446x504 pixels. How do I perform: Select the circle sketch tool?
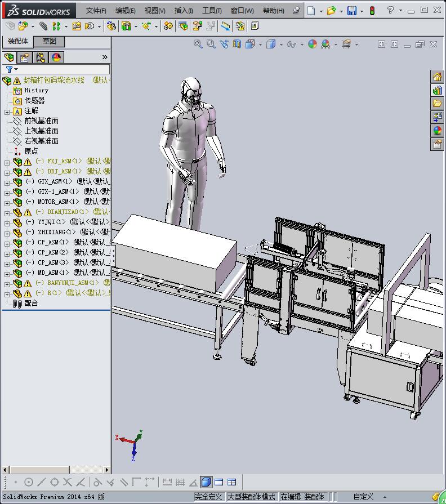29,482
